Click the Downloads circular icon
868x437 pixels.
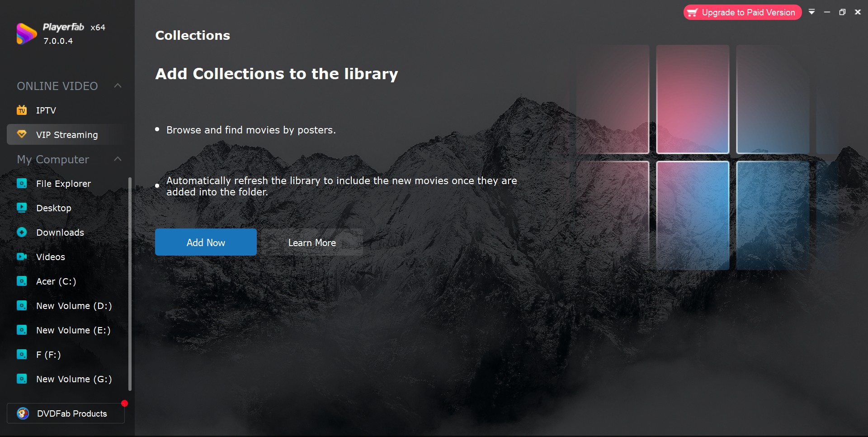(22, 232)
